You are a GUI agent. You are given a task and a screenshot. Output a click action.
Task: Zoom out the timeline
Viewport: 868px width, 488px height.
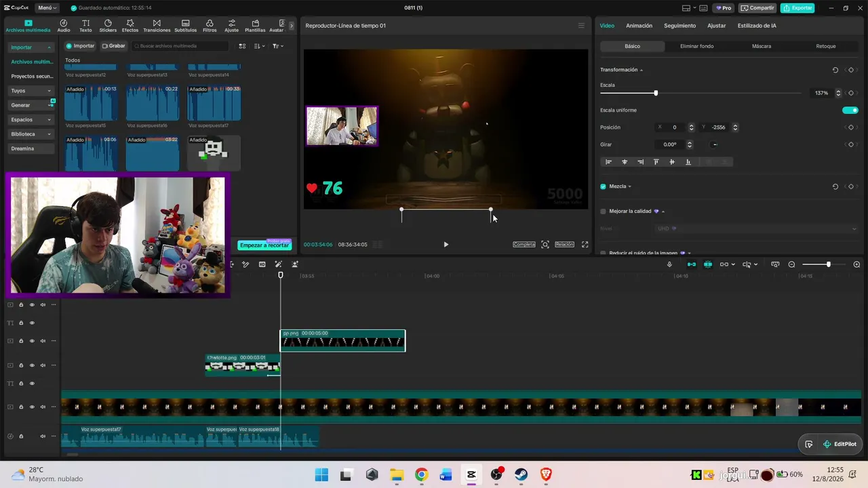[791, 264]
